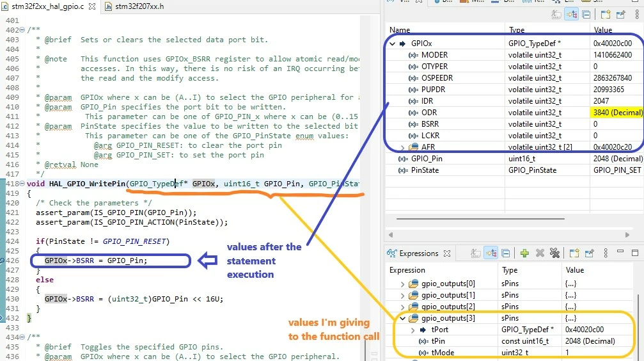
Task: Click the Name column header in Variables
Action: point(400,30)
